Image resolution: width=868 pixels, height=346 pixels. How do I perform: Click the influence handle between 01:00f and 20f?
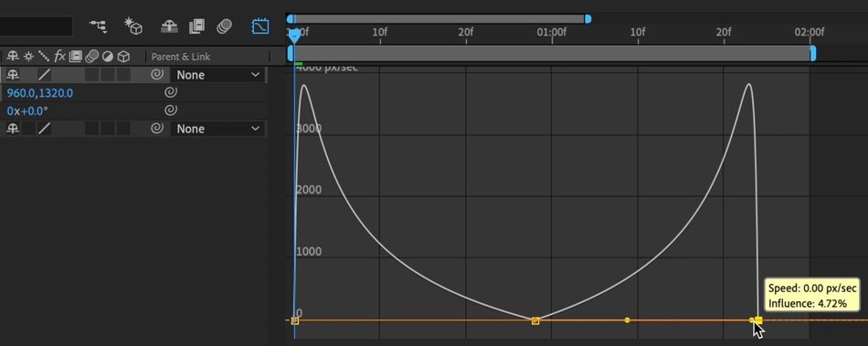click(627, 320)
